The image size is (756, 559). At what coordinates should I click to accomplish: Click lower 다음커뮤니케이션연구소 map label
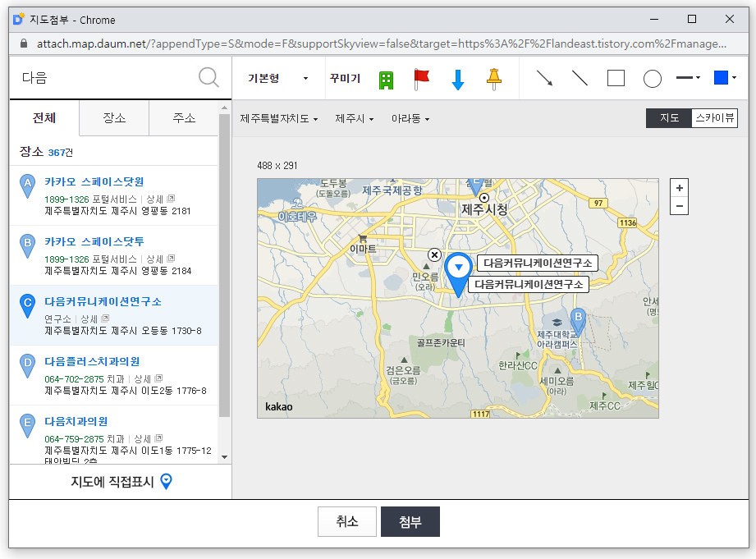pyautogui.click(x=529, y=284)
